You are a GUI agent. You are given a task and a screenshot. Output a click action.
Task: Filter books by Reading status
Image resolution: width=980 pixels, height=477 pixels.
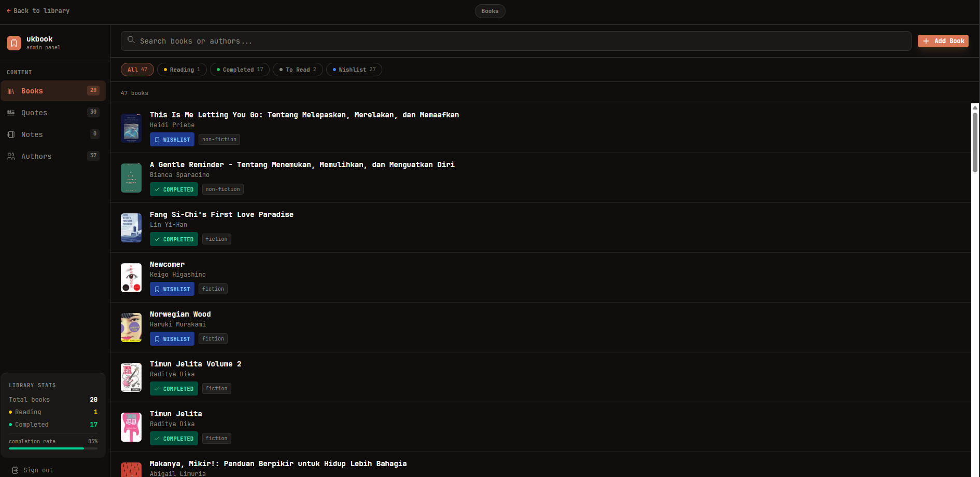tap(182, 70)
